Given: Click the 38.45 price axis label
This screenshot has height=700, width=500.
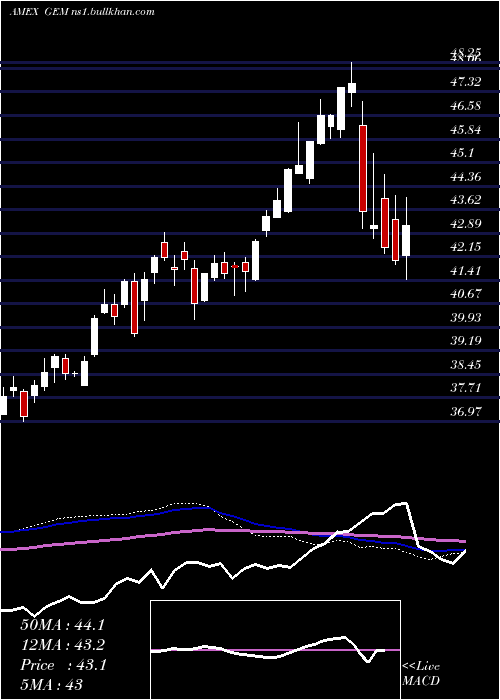Looking at the screenshot, I should 466,365.
